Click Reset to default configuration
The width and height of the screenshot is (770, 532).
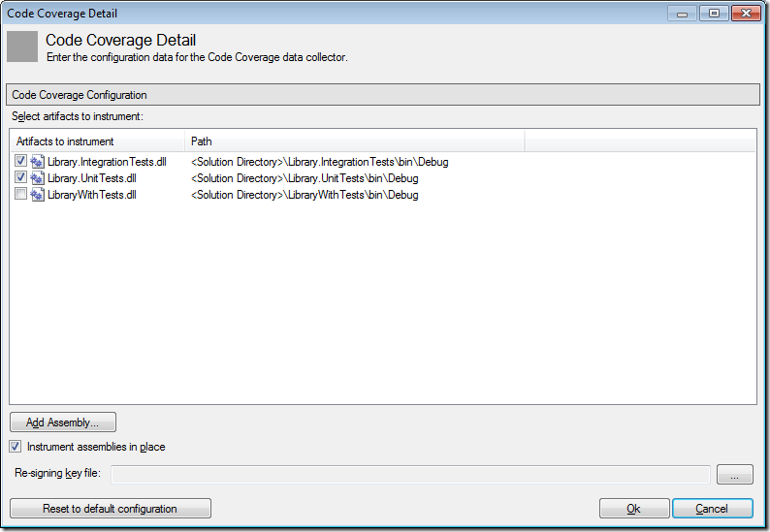coord(111,509)
